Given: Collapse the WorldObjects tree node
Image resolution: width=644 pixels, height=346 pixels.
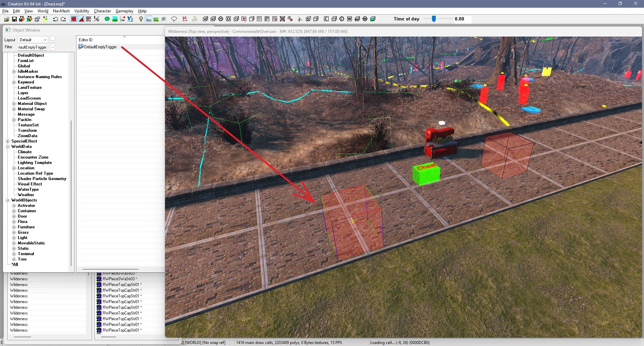Looking at the screenshot, I should point(8,200).
